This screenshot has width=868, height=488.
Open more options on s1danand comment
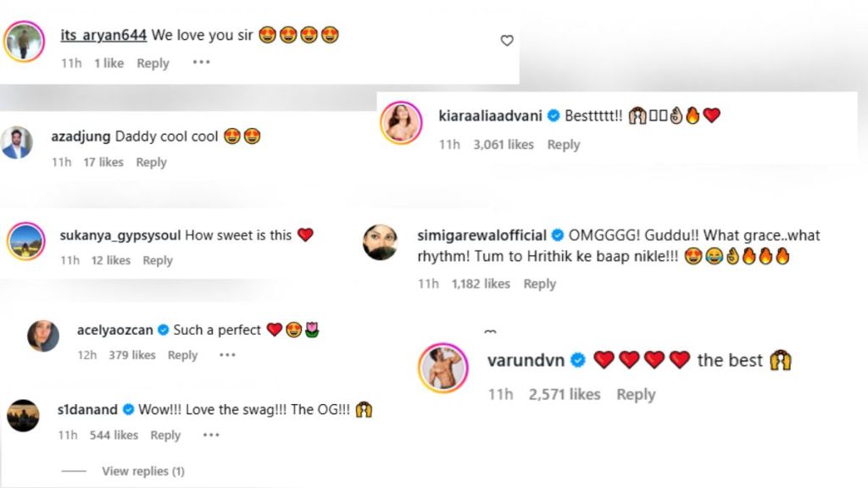pyautogui.click(x=211, y=435)
